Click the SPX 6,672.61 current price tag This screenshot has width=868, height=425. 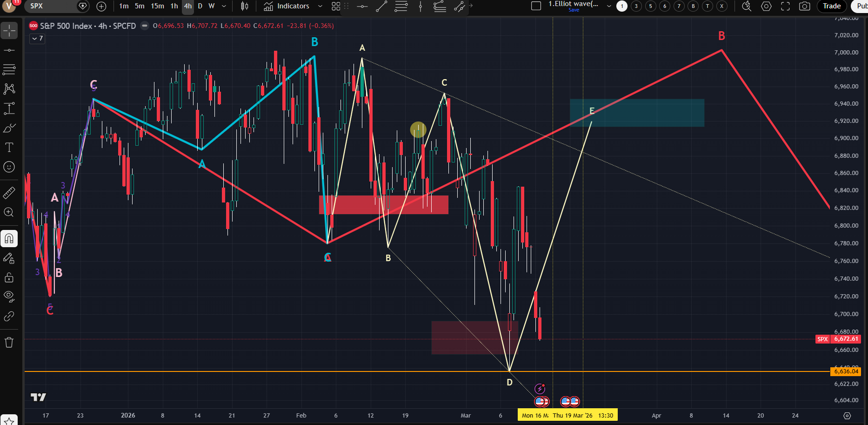coord(838,339)
